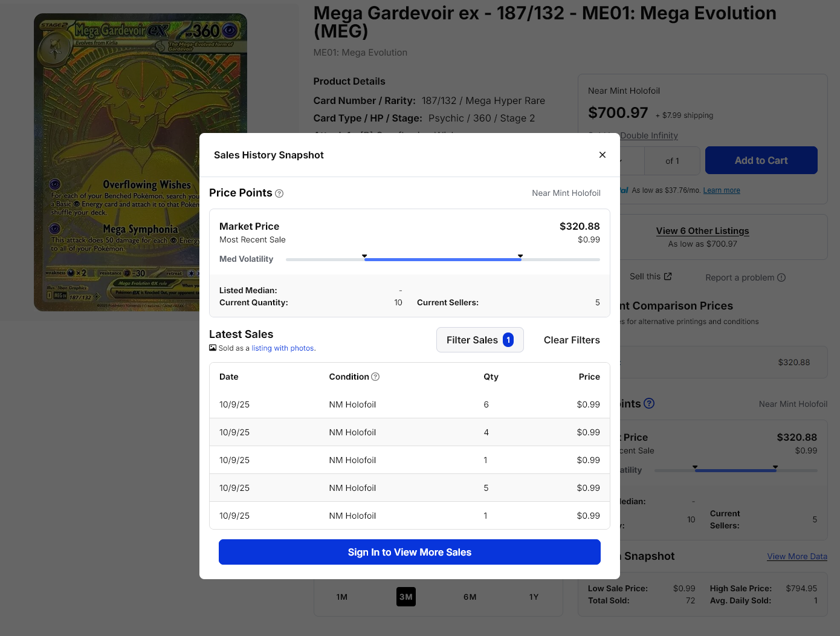Click the Total Sold value 72
The height and width of the screenshot is (636, 840).
coord(691,600)
